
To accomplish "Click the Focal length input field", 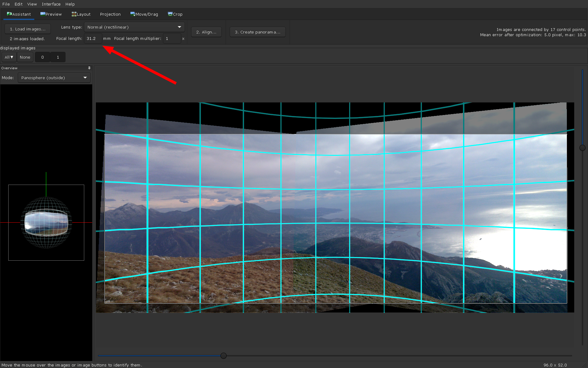I will coord(93,39).
